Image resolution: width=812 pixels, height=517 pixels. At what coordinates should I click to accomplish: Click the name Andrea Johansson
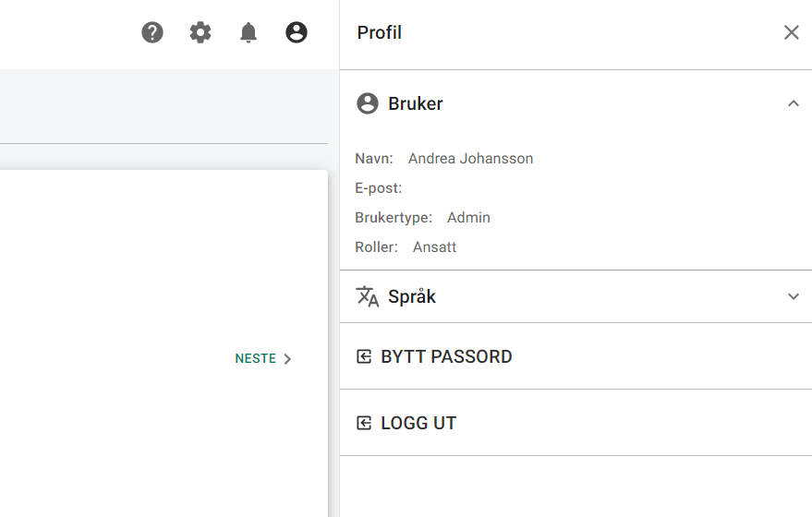pyautogui.click(x=470, y=159)
